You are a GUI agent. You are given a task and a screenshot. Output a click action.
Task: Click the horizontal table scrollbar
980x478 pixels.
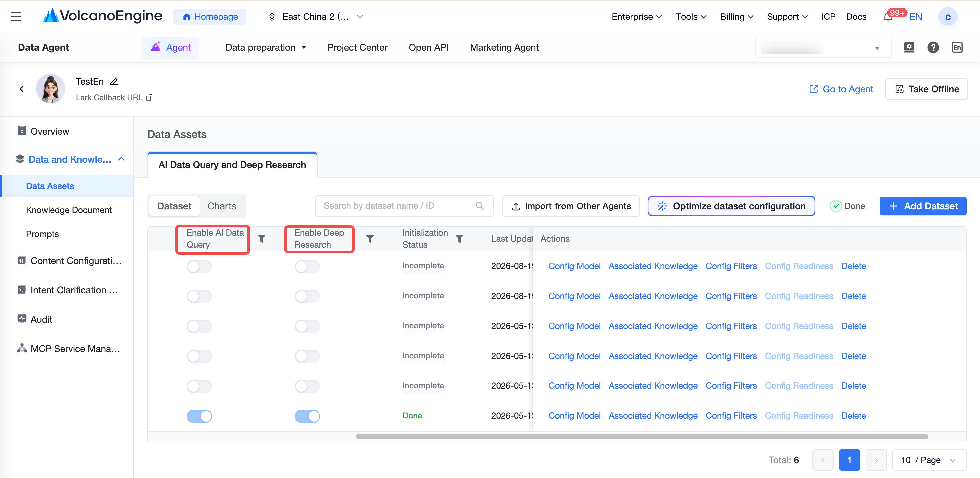642,437
